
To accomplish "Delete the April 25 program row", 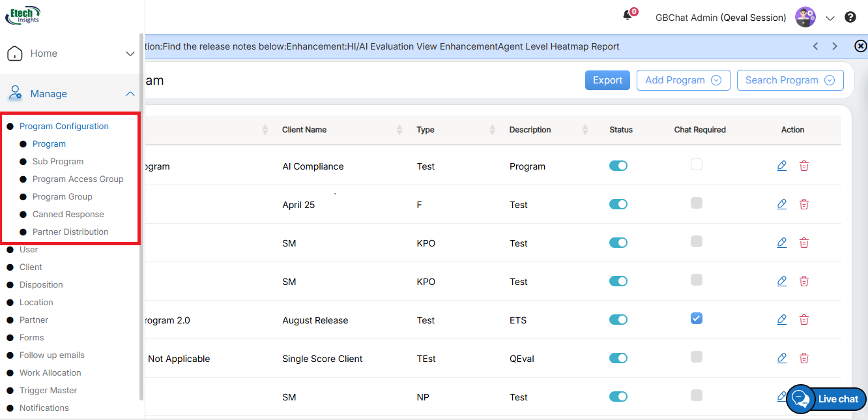I will click(804, 204).
